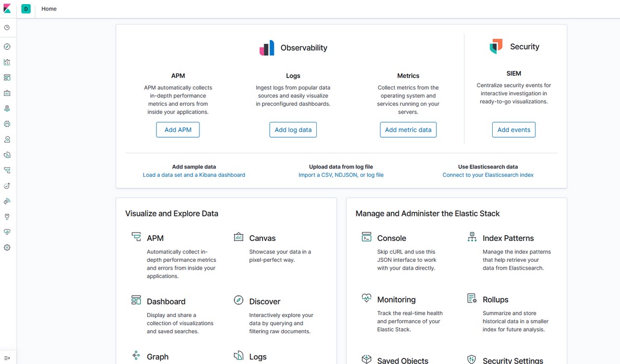Viewport: 620px width, 364px height.
Task: Click the 'Use Elasticsearch data' heading
Action: [x=488, y=167]
